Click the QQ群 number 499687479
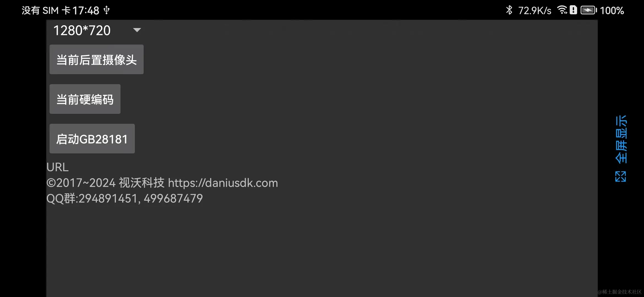Screen dimensions: 644x297 [173, 199]
